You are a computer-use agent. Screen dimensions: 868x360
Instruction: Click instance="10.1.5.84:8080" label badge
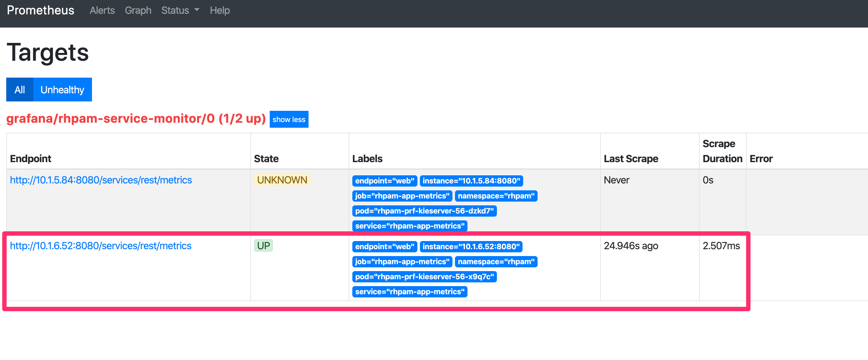coord(471,181)
